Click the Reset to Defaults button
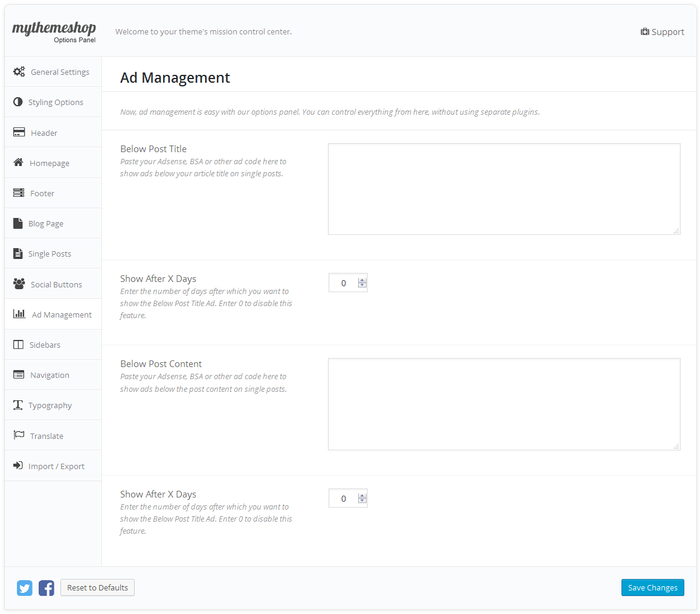 tap(97, 587)
